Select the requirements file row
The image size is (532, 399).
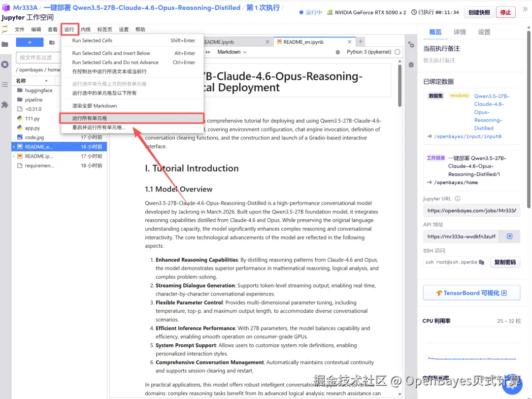(x=60, y=166)
